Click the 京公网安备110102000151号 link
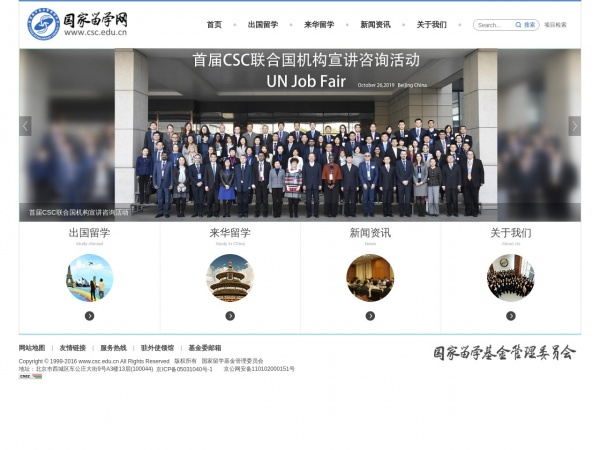This screenshot has width=600, height=450. pos(259,369)
